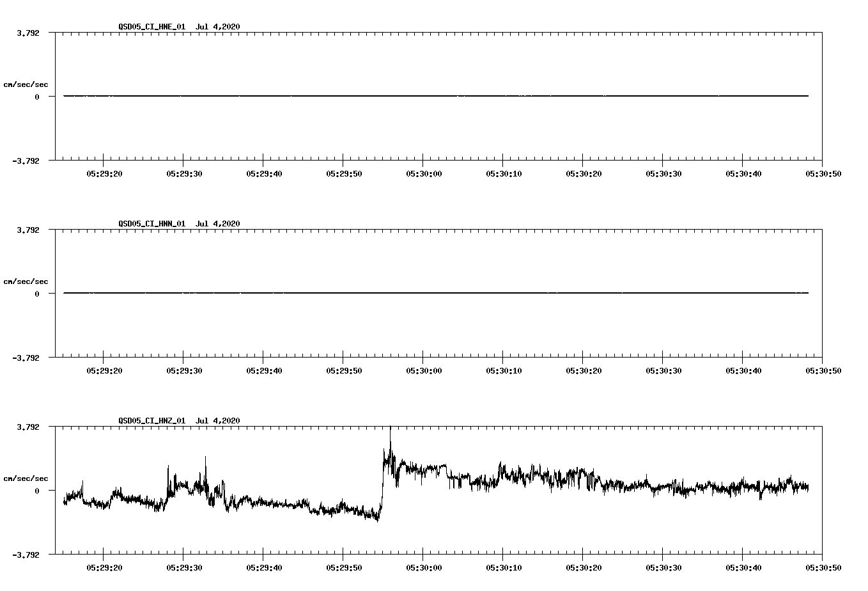The image size is (868, 591).
Task: Click 05:30:10 time label under HNN plot
Action: 504,370
